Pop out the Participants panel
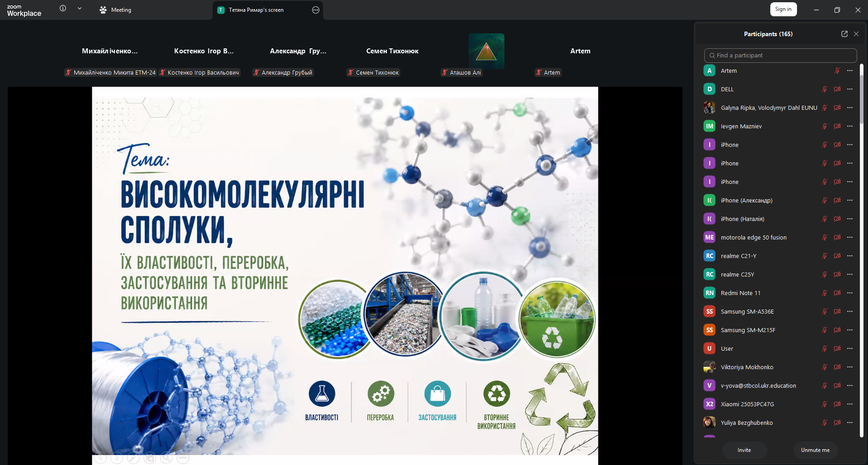Screen dimensions: 868x465 [x=844, y=34]
